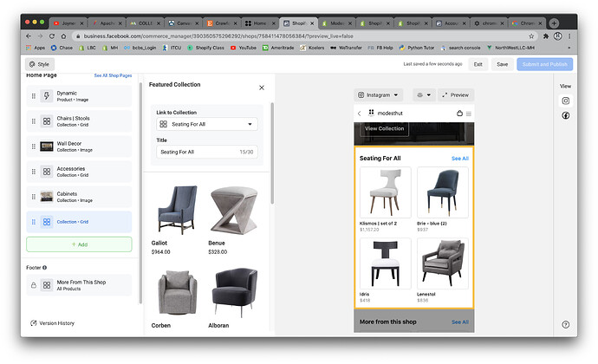The height and width of the screenshot is (364, 598).
Task: Click the Save button
Action: [502, 64]
